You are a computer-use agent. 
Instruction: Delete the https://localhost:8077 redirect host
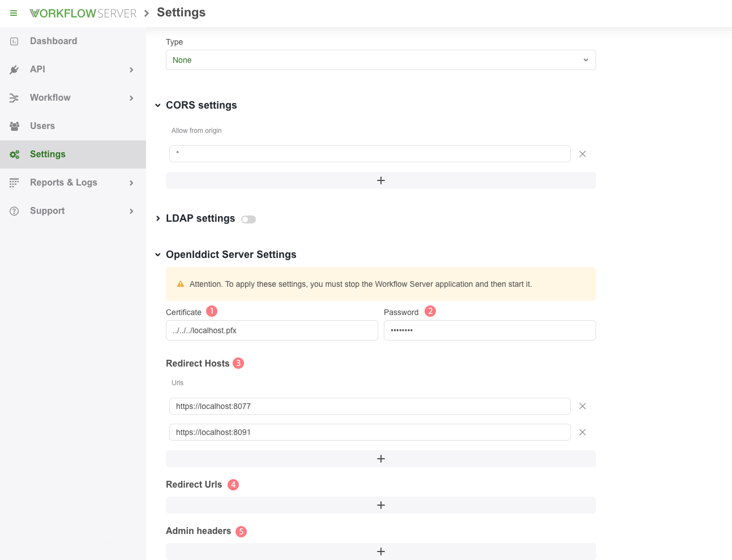point(582,406)
